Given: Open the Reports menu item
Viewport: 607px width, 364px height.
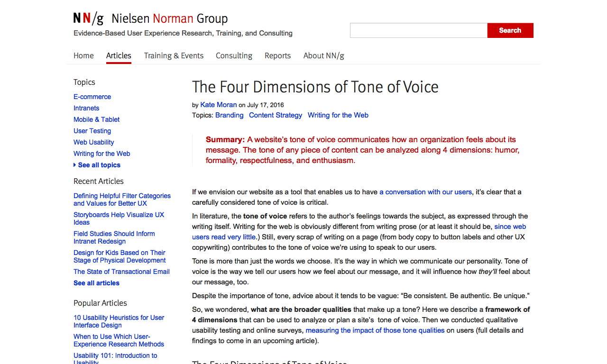Looking at the screenshot, I should tap(277, 55).
